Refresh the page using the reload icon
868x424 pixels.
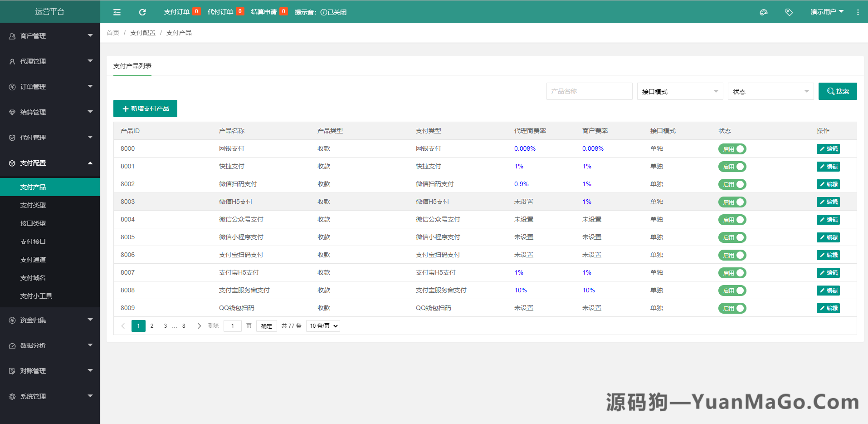142,12
